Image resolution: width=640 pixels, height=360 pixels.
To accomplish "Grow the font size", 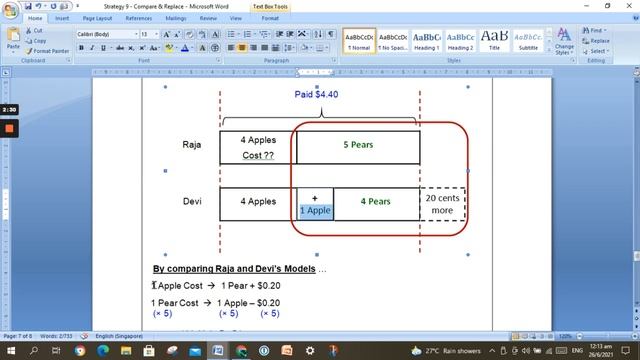I will [x=167, y=34].
